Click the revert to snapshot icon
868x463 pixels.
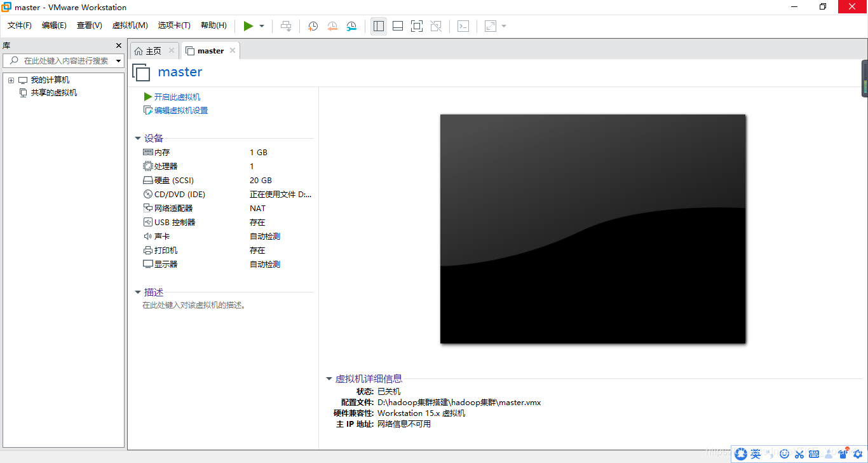tap(332, 26)
